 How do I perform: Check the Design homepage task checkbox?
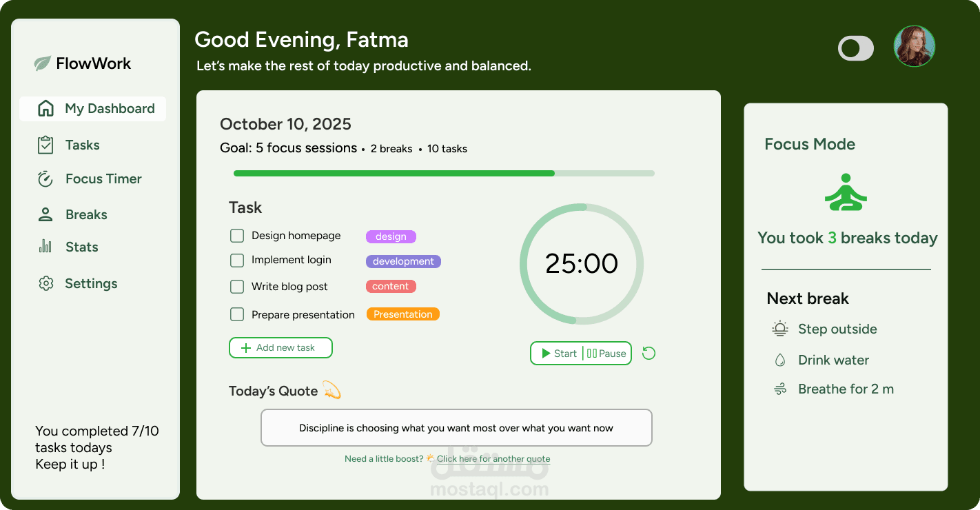237,236
